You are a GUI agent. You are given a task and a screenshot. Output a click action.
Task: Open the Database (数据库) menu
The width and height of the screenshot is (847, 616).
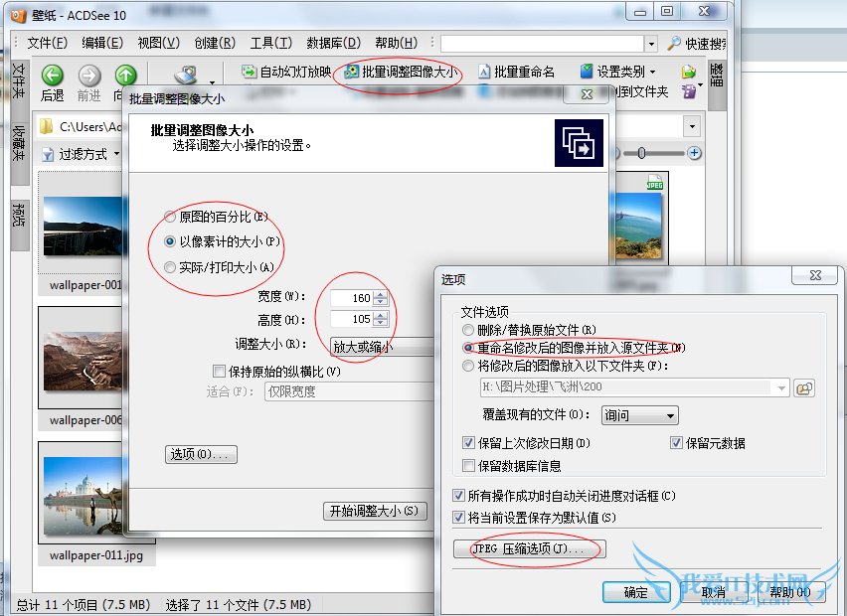click(333, 43)
